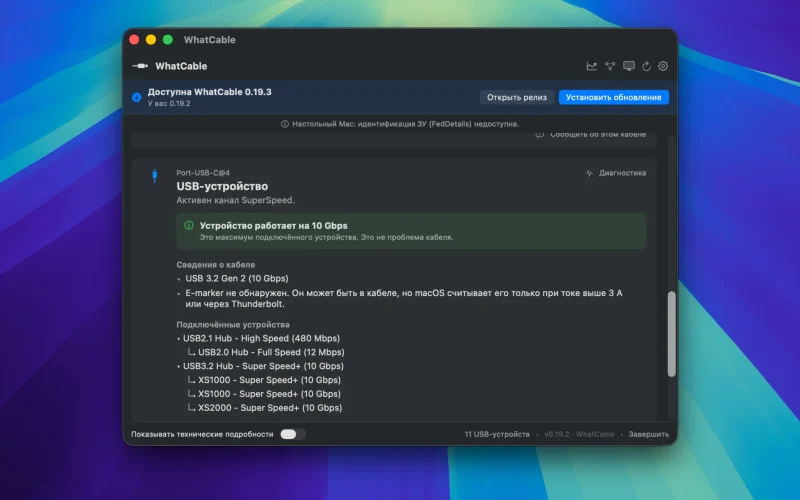
Task: Click the blue USB-C port icon
Action: click(155, 176)
